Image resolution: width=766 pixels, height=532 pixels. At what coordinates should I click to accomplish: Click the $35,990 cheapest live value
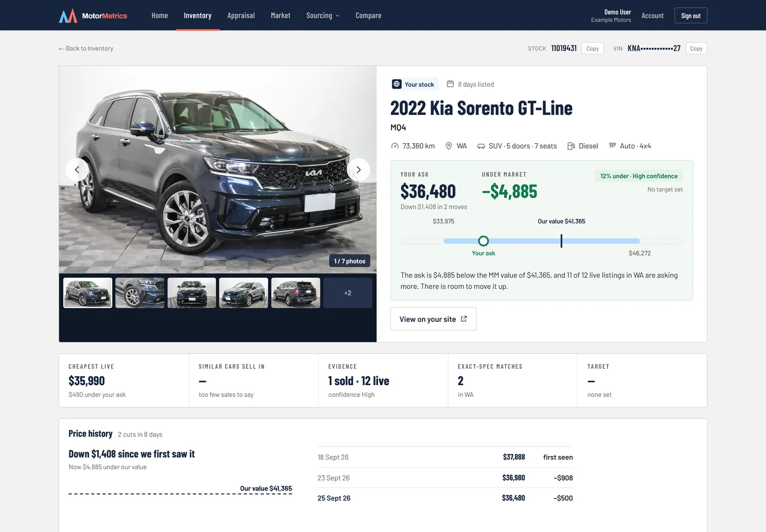pos(87,381)
